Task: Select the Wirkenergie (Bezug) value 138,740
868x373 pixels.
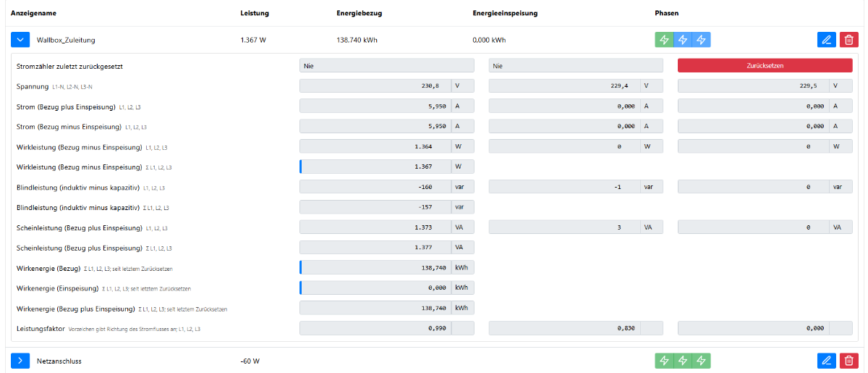Action: (375, 268)
